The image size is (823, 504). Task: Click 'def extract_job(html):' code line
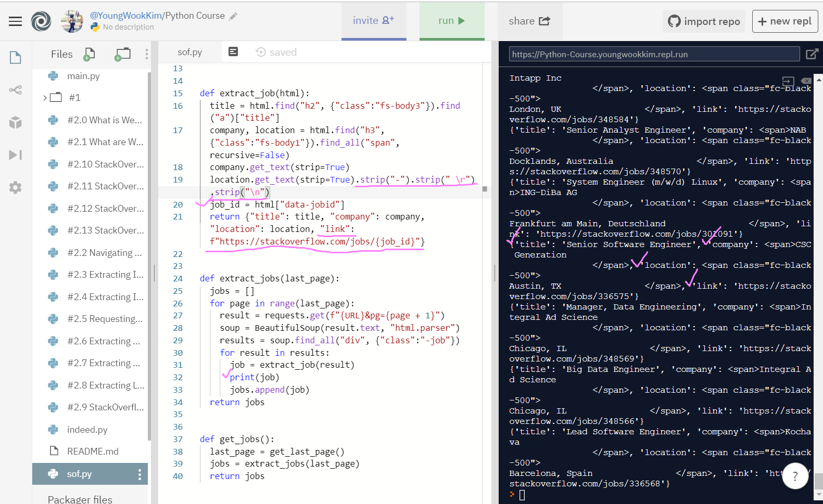[255, 93]
